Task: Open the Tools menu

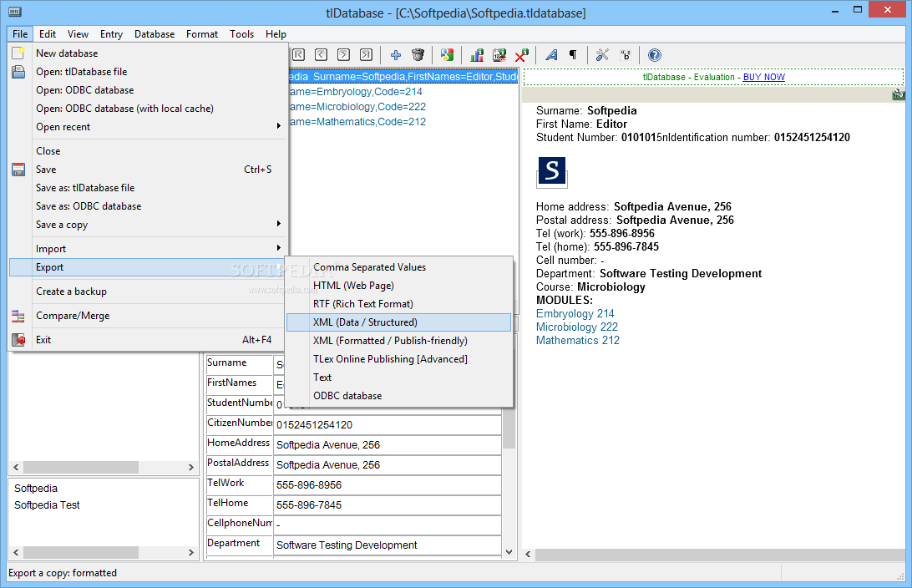Action: pos(242,34)
